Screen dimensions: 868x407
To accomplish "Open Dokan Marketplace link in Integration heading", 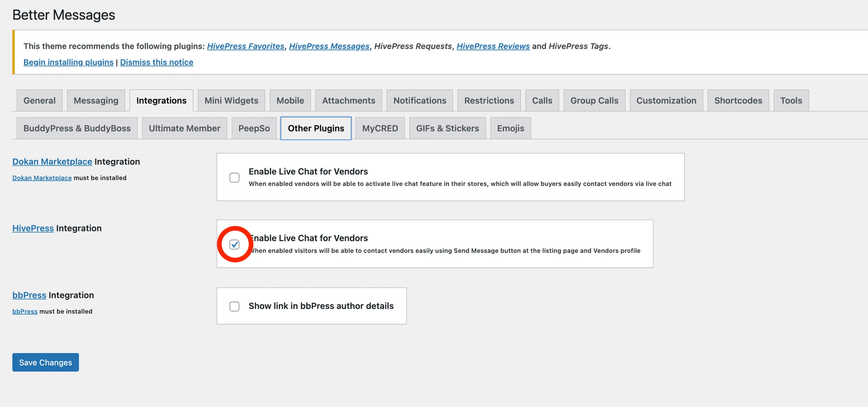I will pos(52,162).
